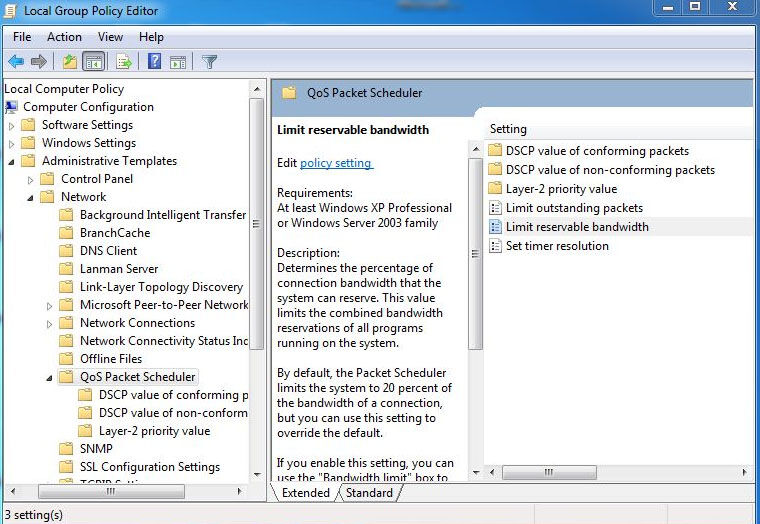Select the DNS Client folder in tree

pyautogui.click(x=108, y=251)
